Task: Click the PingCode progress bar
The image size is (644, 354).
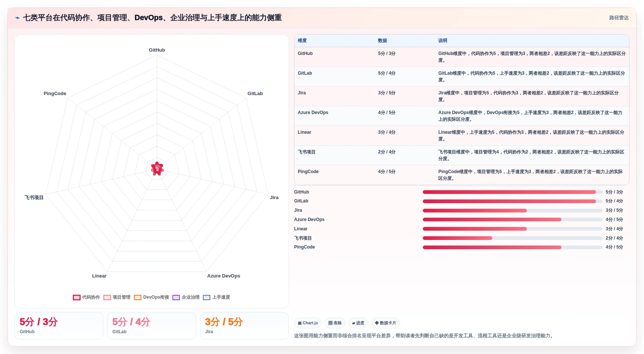Action: coord(512,247)
